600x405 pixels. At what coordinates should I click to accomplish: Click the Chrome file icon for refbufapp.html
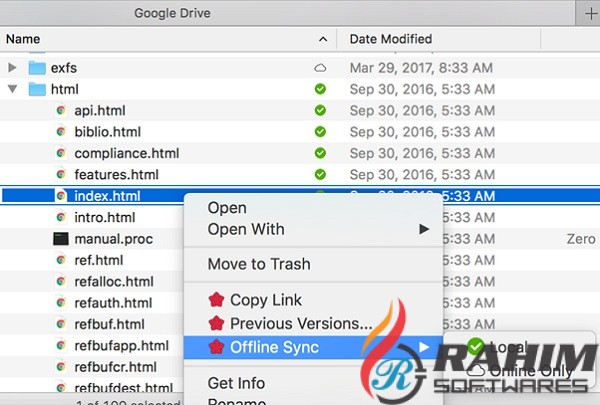pos(61,345)
